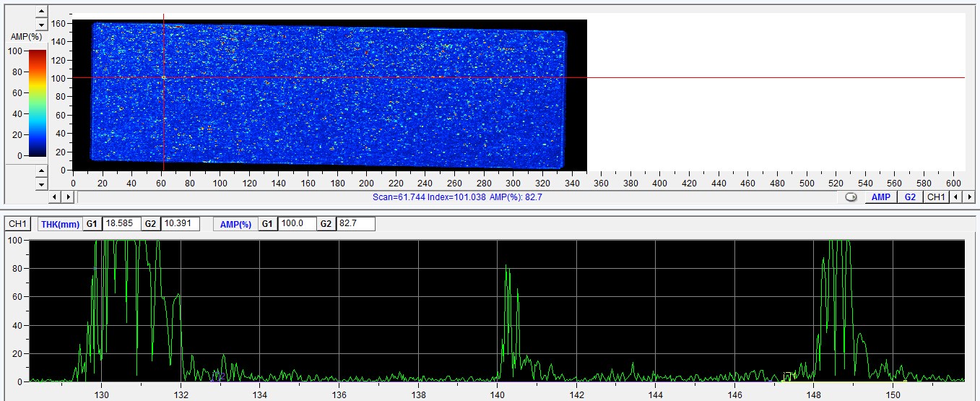Click the up arrow above the AMP(%) colorbar
Screen dimensions: 980x401
(41, 12)
